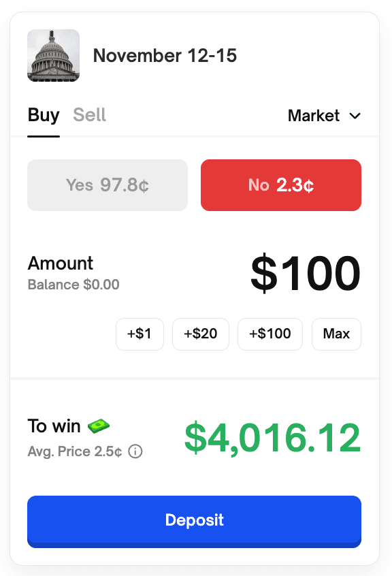Viewport: 392px width, 576px height.
Task: Switch to the Sell tab
Action: (89, 115)
